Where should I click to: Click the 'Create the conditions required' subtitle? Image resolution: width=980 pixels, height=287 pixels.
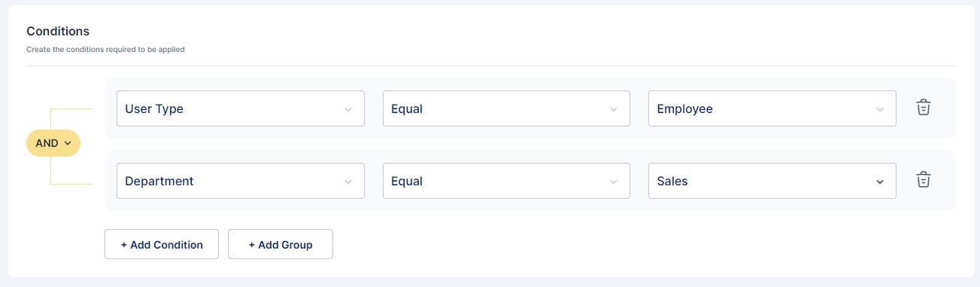(x=105, y=50)
